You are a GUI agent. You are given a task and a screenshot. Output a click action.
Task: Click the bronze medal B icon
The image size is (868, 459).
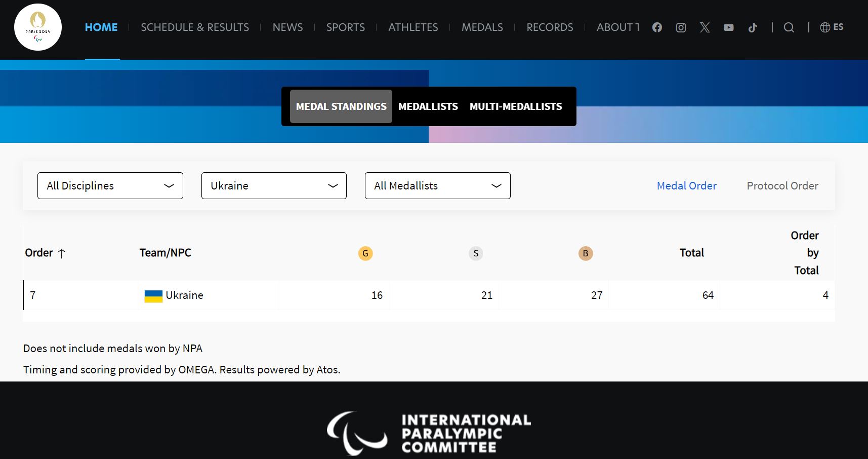click(x=586, y=253)
